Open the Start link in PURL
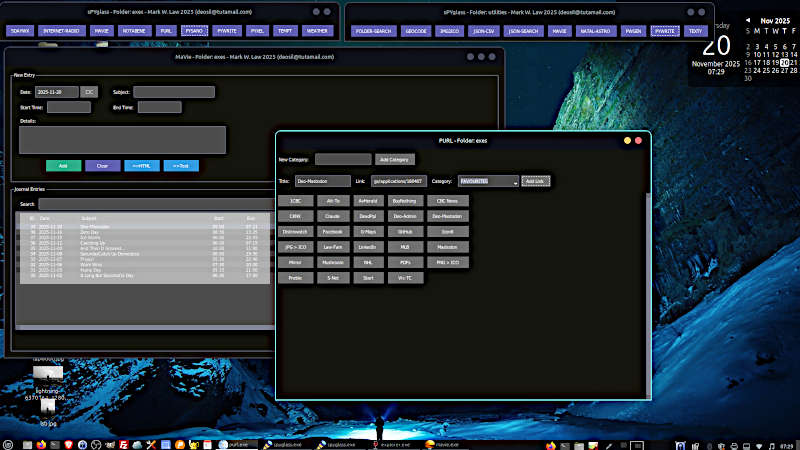This screenshot has width=800, height=450. tap(368, 278)
